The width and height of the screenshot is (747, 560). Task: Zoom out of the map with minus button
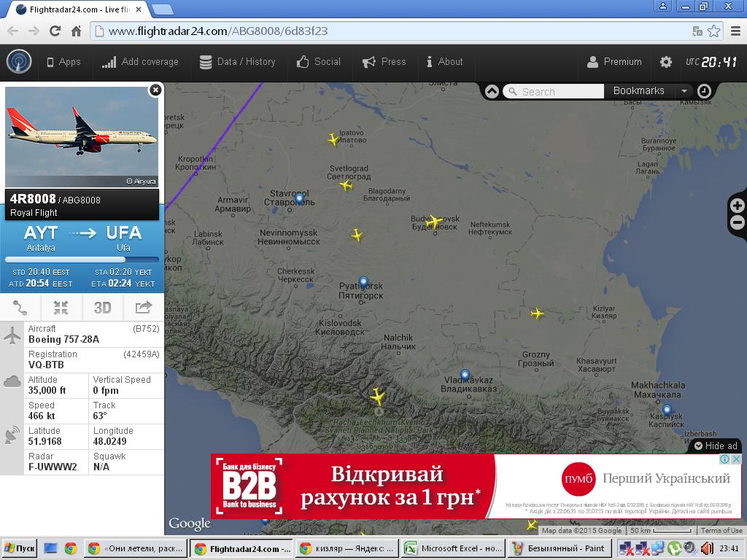click(738, 222)
